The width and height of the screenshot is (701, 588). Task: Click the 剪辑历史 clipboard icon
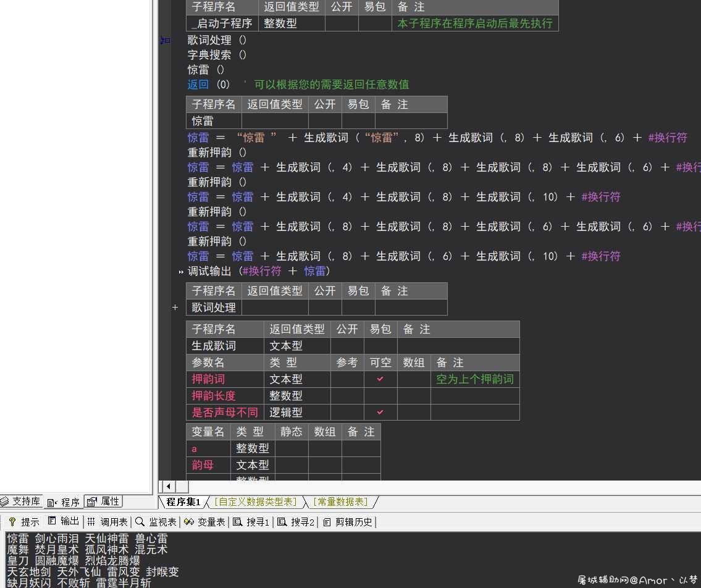(x=327, y=522)
